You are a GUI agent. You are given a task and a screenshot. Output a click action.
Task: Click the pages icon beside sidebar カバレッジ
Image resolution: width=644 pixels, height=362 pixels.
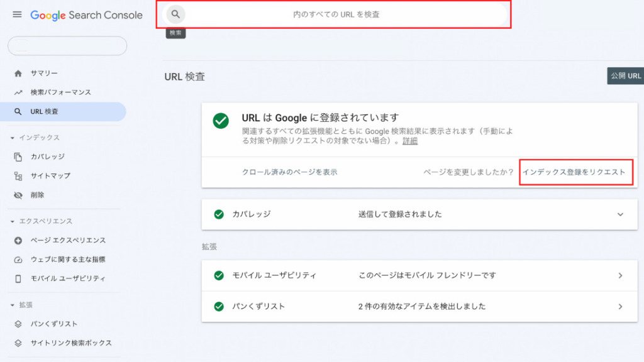[18, 156]
